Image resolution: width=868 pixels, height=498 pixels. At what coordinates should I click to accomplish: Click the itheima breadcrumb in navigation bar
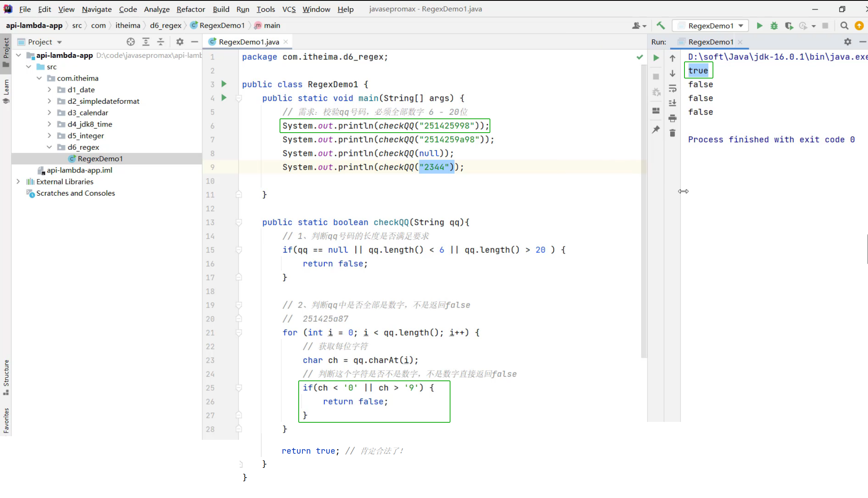coord(127,25)
